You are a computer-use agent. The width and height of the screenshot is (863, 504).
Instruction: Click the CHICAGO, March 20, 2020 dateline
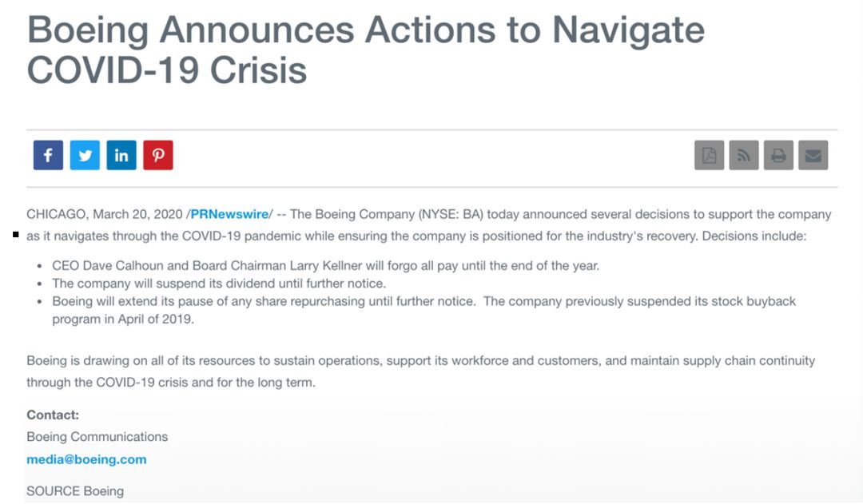pyautogui.click(x=105, y=214)
